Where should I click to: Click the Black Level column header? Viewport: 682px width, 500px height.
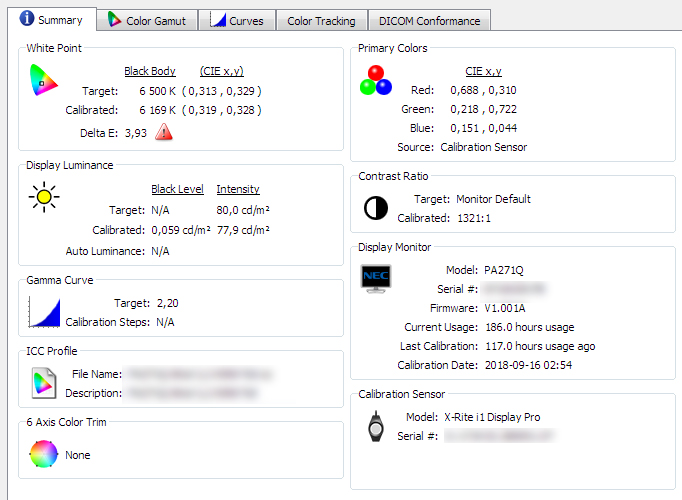[177, 189]
